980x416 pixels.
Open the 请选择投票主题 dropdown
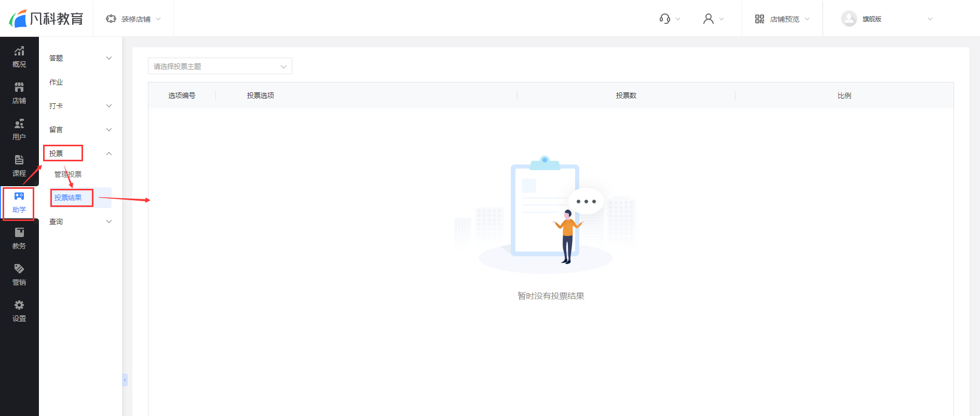click(220, 66)
